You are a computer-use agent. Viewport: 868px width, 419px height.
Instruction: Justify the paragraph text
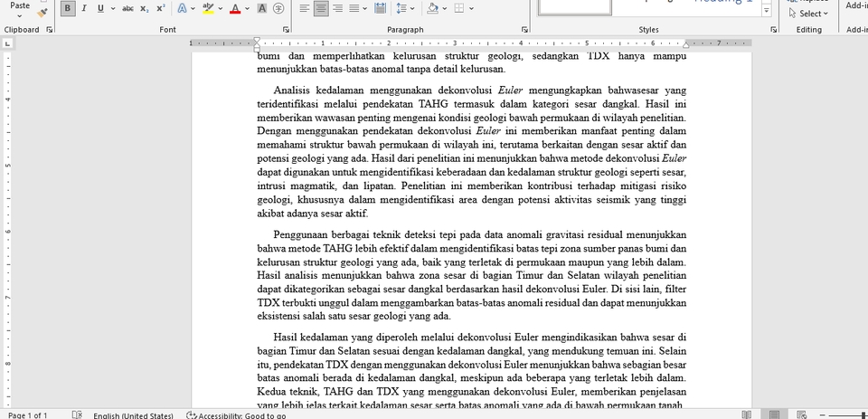[x=354, y=8]
